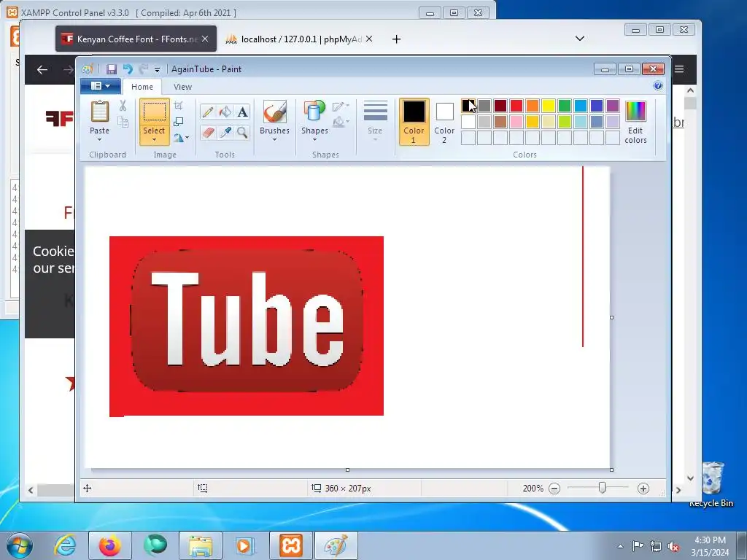747x560 pixels.
Task: Pick the green color swatch
Action: pos(565,106)
